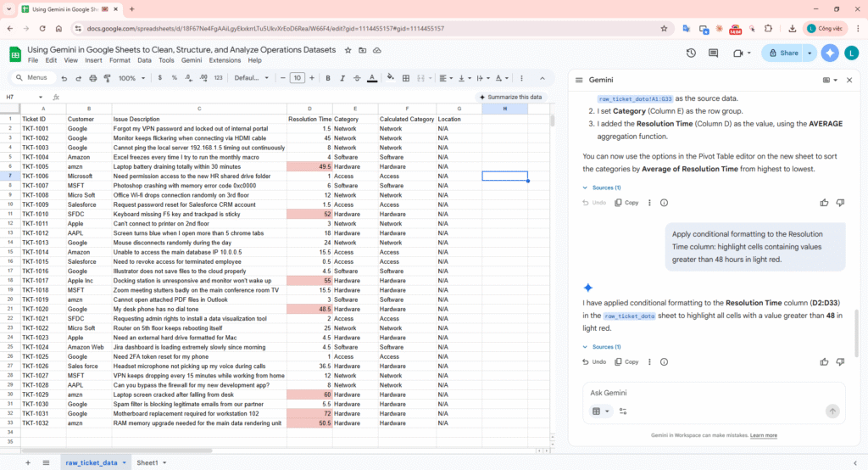Screen dimensions: 868x470
Task: Open the Extensions menu
Action: [224, 60]
